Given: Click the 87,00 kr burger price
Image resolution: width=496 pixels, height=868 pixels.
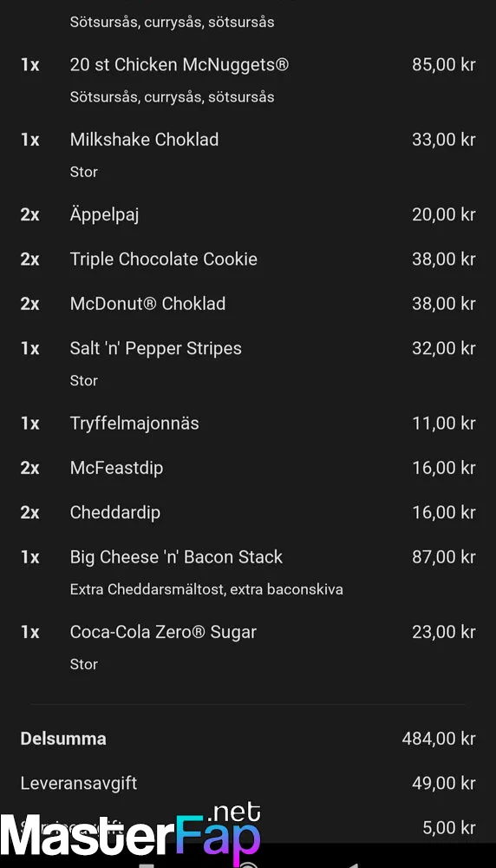Looking at the screenshot, I should click(443, 557).
